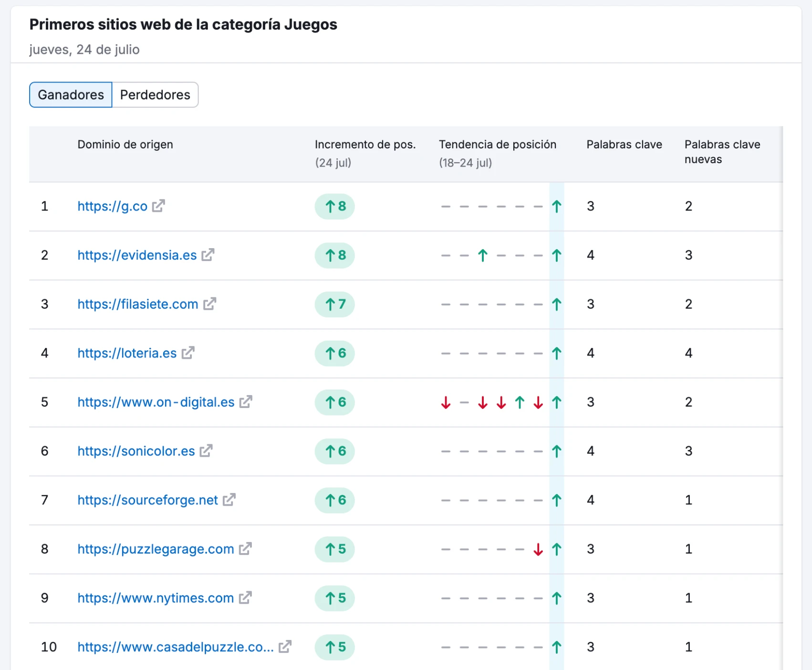Click the green ↑8 badge for evidensia.es
This screenshot has height=670, width=812.
[x=334, y=255]
